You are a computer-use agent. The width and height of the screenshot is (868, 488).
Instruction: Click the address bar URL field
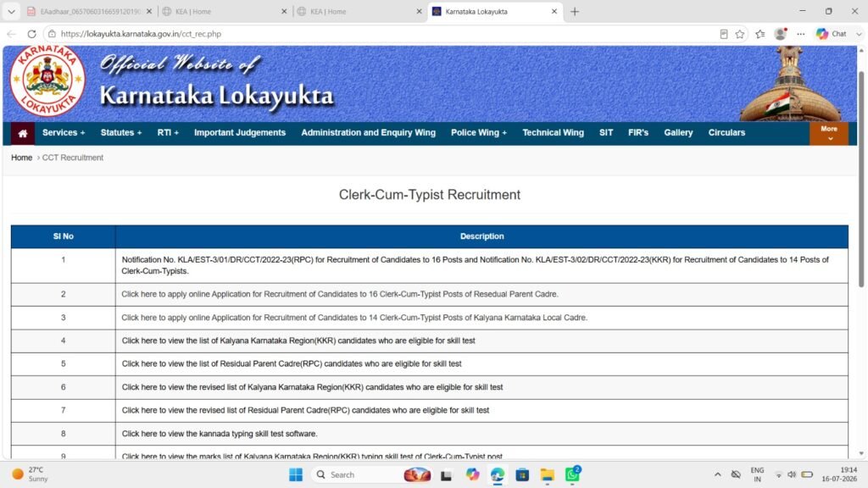click(x=382, y=34)
